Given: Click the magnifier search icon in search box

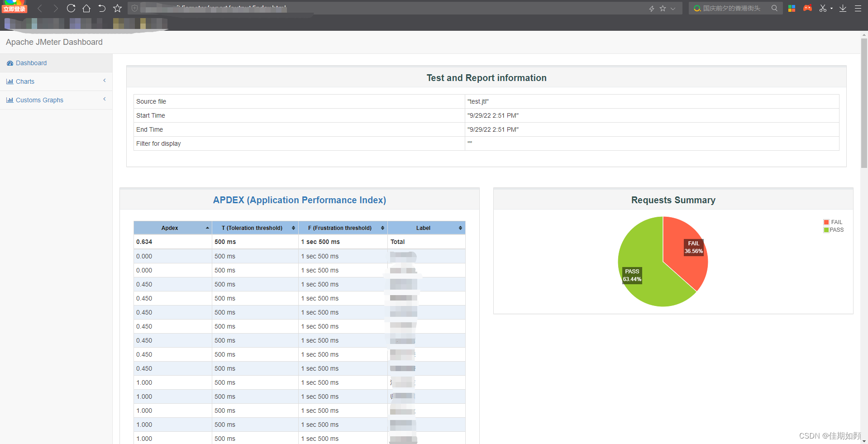Looking at the screenshot, I should 774,8.
